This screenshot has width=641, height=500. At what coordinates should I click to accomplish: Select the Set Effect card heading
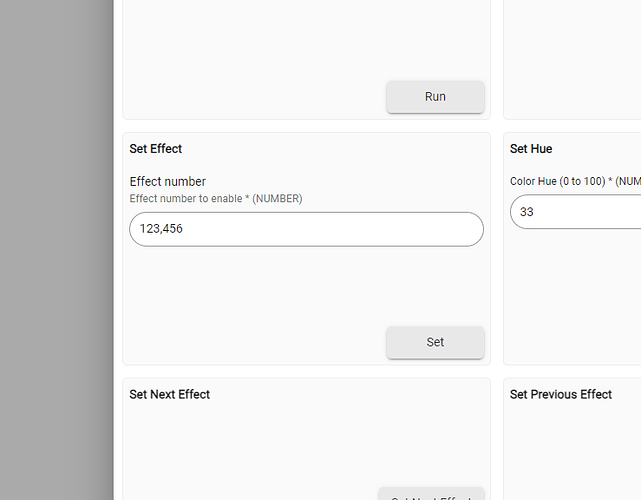coord(156,149)
